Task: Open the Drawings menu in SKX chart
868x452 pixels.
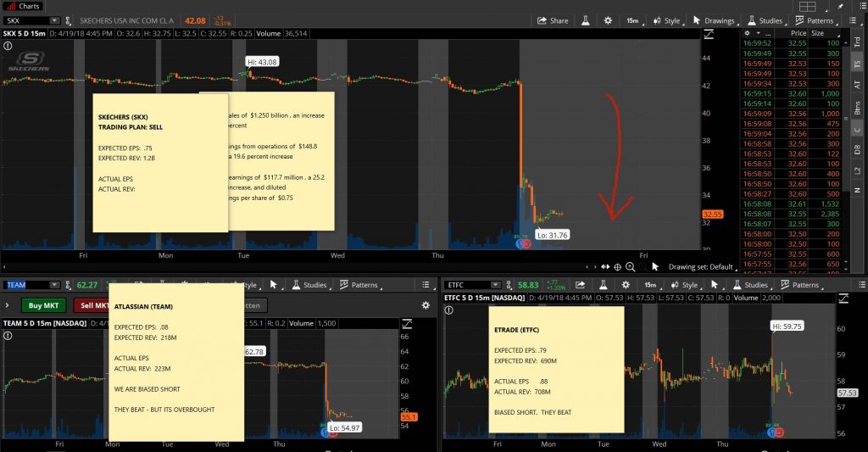Action: pyautogui.click(x=714, y=20)
